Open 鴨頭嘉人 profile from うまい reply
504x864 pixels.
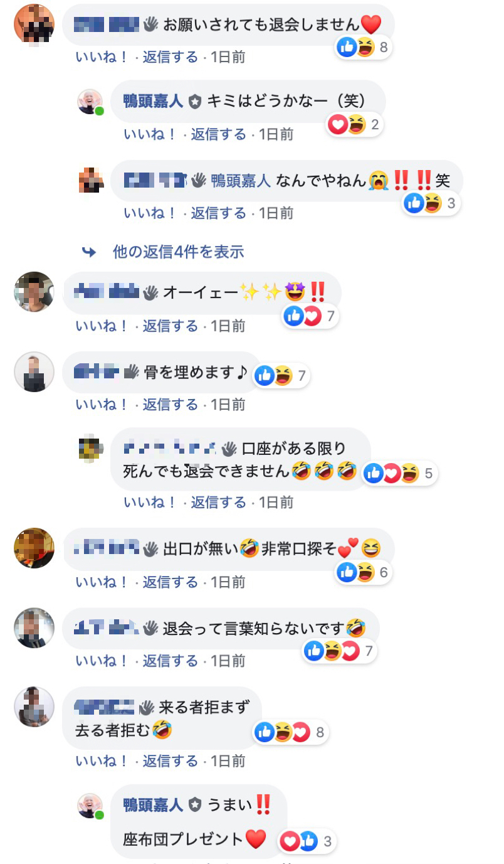(x=153, y=804)
